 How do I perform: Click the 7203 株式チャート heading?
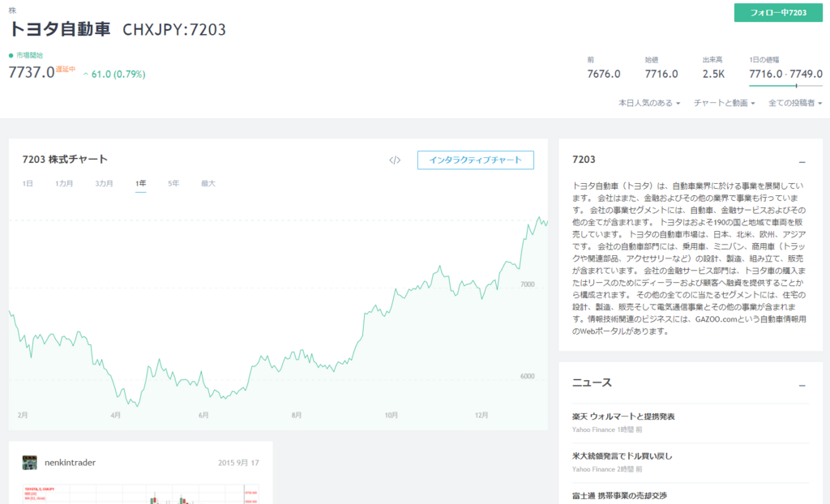[65, 160]
